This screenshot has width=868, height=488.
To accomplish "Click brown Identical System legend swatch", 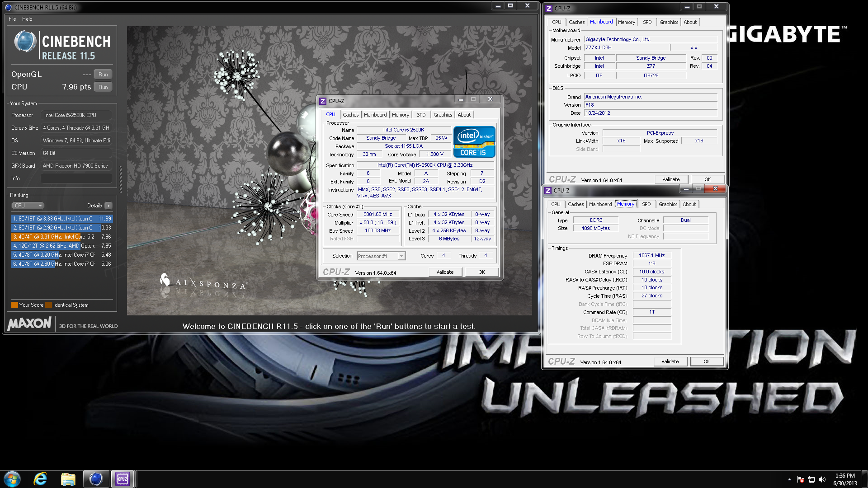I will pyautogui.click(x=49, y=305).
